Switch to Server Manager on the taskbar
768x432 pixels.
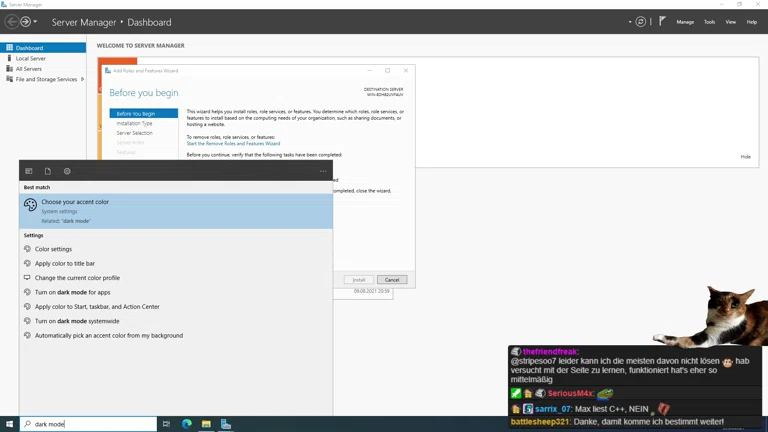[x=226, y=424]
